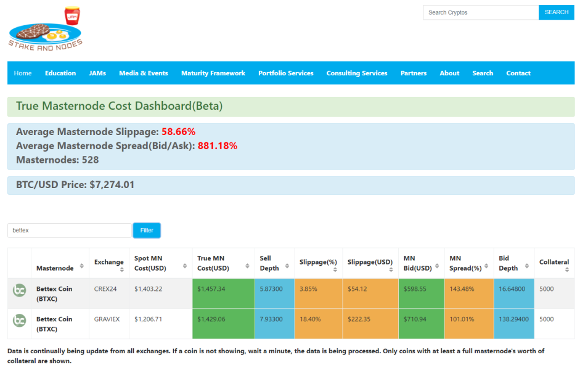This screenshot has width=588, height=381.
Task: Click MN bid cell $598.55
Action: tap(422, 293)
